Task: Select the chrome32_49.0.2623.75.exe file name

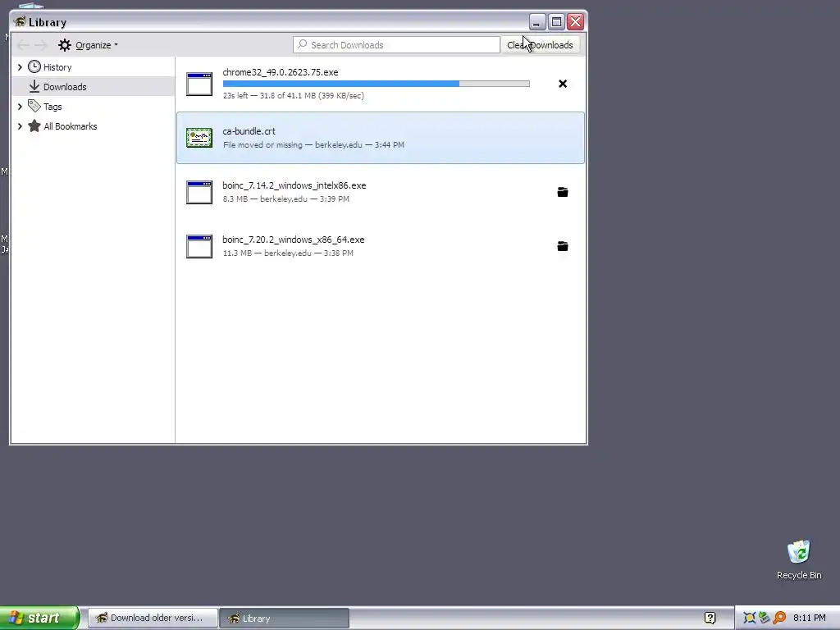Action: click(x=281, y=72)
